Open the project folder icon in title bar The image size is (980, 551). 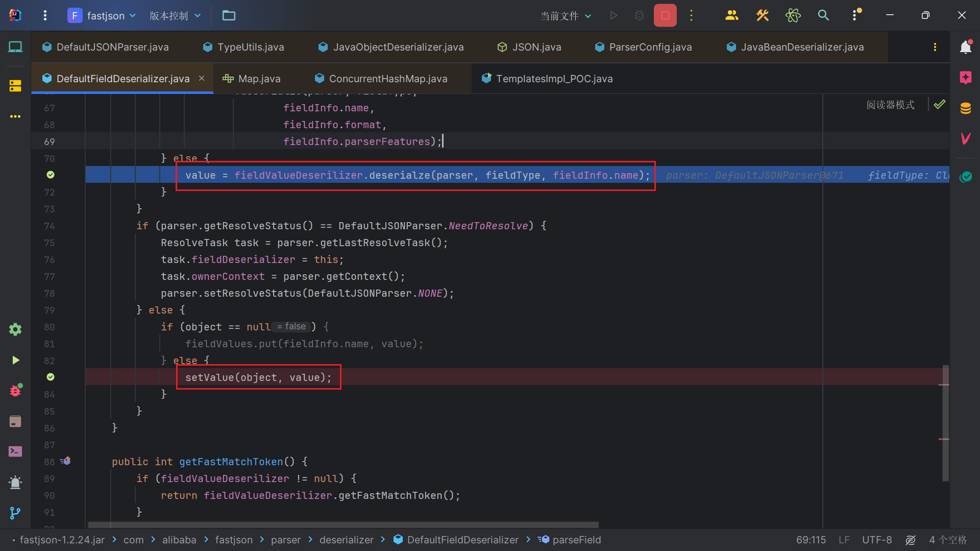click(x=229, y=15)
